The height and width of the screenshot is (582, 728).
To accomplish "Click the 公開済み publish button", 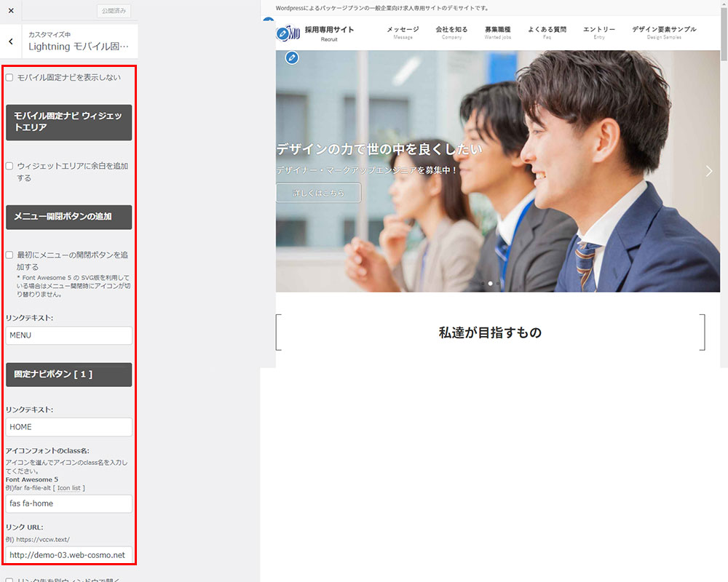I will (x=115, y=11).
